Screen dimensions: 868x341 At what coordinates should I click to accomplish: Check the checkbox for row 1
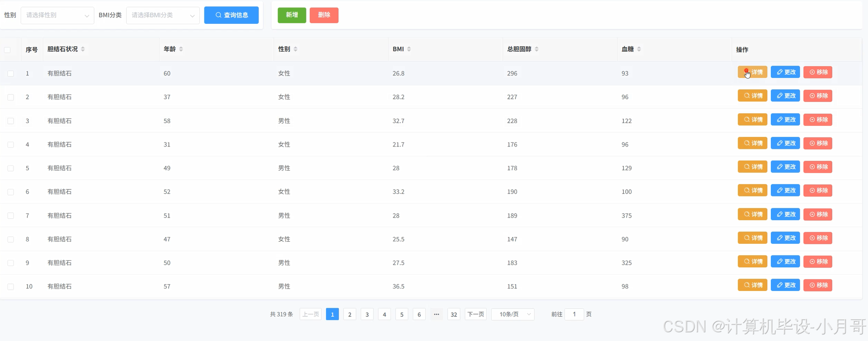(11, 73)
